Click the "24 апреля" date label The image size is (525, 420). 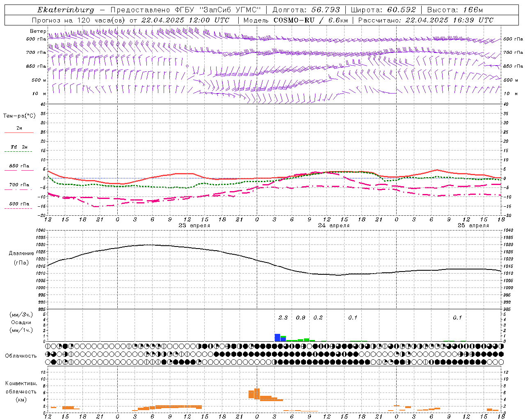coord(334,226)
